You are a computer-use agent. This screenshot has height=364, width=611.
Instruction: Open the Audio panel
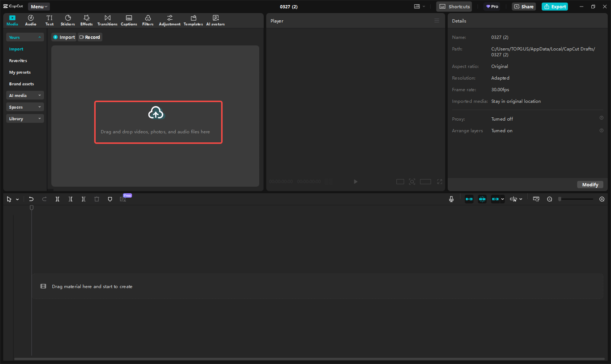(31, 20)
